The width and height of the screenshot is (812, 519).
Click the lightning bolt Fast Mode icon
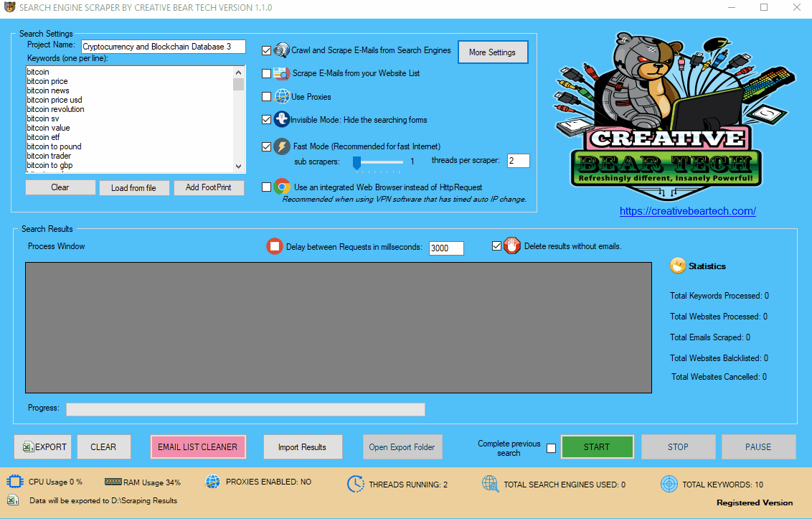pyautogui.click(x=282, y=146)
